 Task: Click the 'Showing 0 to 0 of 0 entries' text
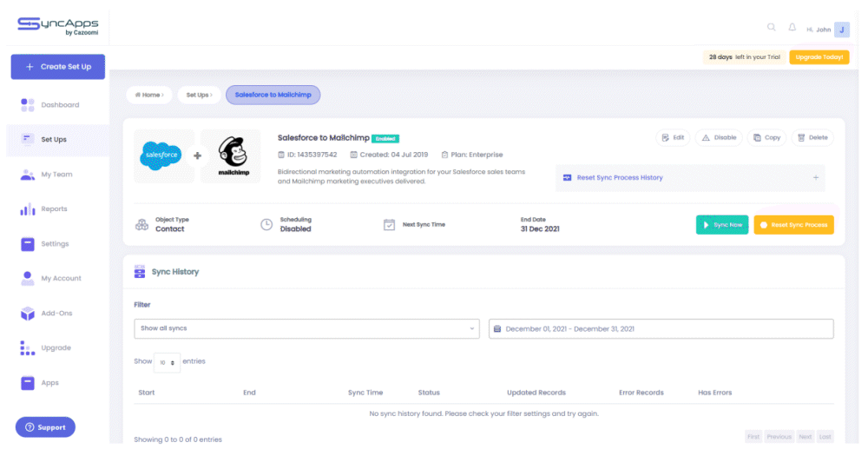(178, 439)
